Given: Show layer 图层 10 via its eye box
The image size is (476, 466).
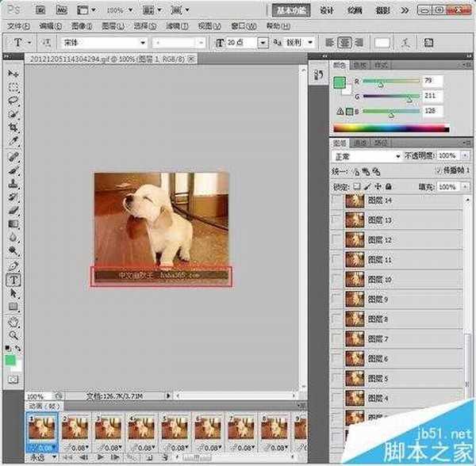Looking at the screenshot, I should (337, 280).
